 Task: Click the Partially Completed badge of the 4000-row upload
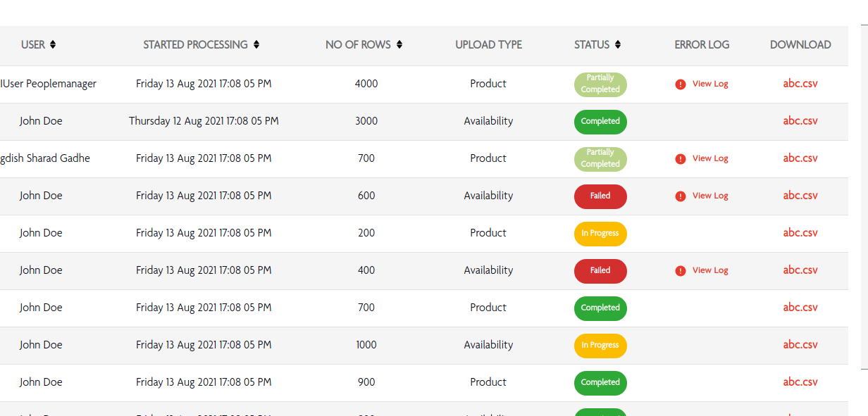tap(600, 84)
